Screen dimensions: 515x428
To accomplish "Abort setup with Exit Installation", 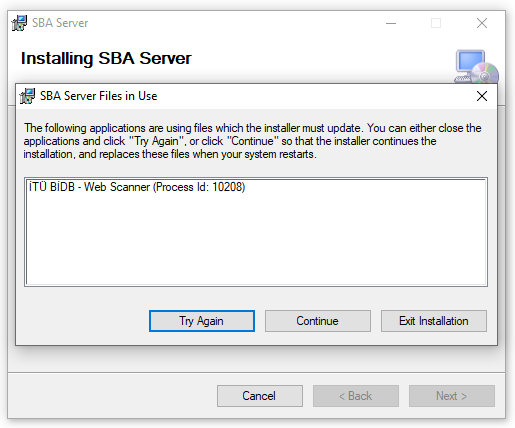I will pyautogui.click(x=434, y=321).
